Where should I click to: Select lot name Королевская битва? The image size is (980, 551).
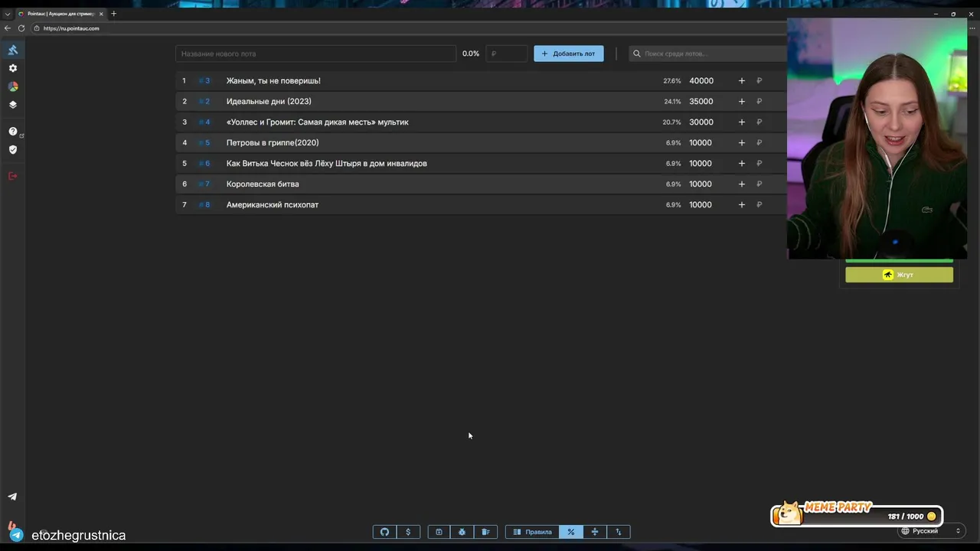263,184
